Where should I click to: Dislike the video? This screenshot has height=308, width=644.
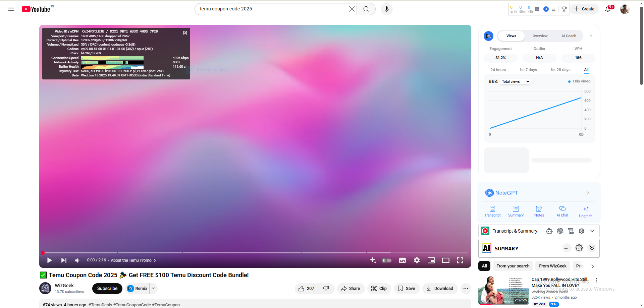click(x=326, y=289)
